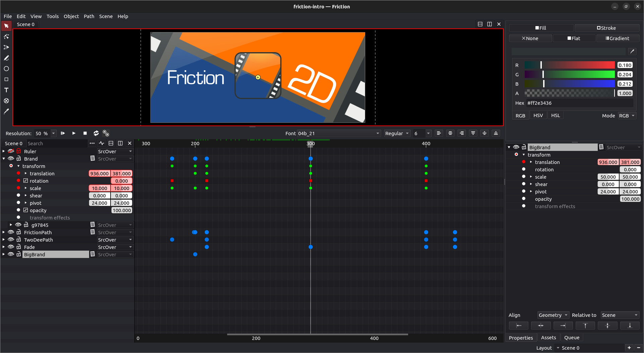Image resolution: width=644 pixels, height=353 pixels.
Task: Toggle lock on Ruler layer
Action: [x=19, y=151]
